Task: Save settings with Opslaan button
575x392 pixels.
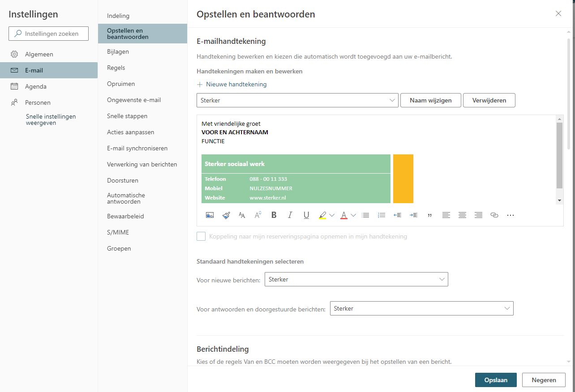Action: pos(496,380)
